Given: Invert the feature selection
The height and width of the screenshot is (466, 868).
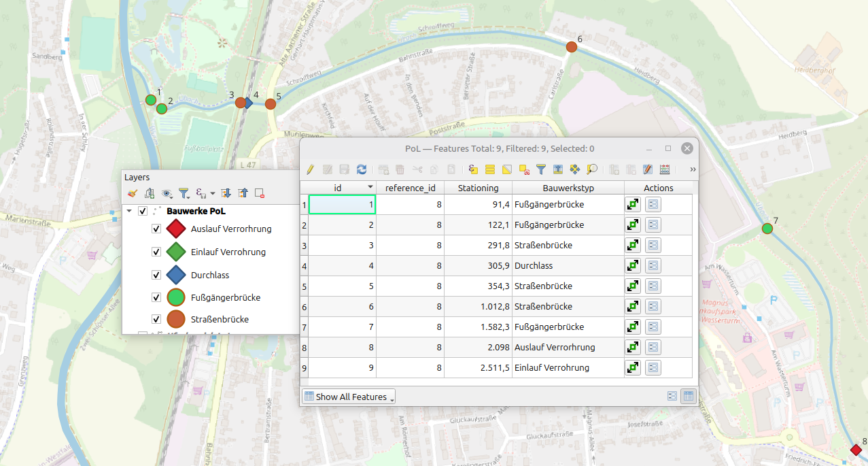Looking at the screenshot, I should click(x=507, y=169).
